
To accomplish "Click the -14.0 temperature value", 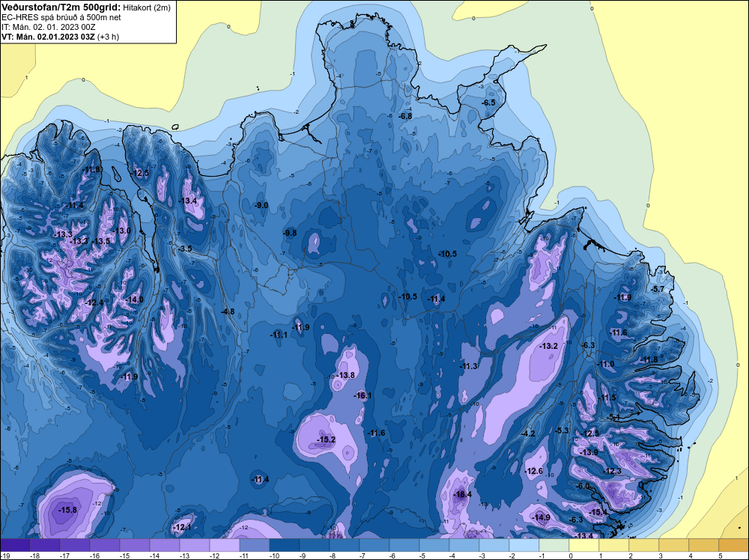I will [x=134, y=299].
